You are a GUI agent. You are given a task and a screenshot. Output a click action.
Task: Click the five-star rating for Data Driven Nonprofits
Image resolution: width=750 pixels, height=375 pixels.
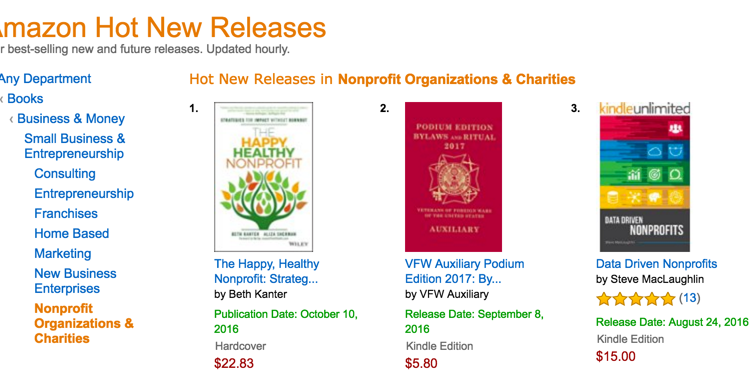click(x=636, y=299)
